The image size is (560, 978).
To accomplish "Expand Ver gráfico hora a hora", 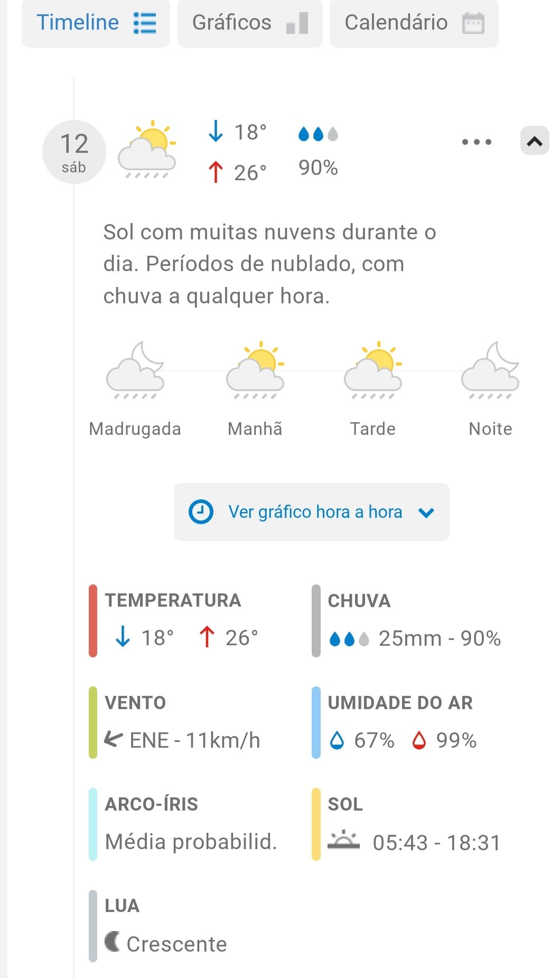I will 312,511.
